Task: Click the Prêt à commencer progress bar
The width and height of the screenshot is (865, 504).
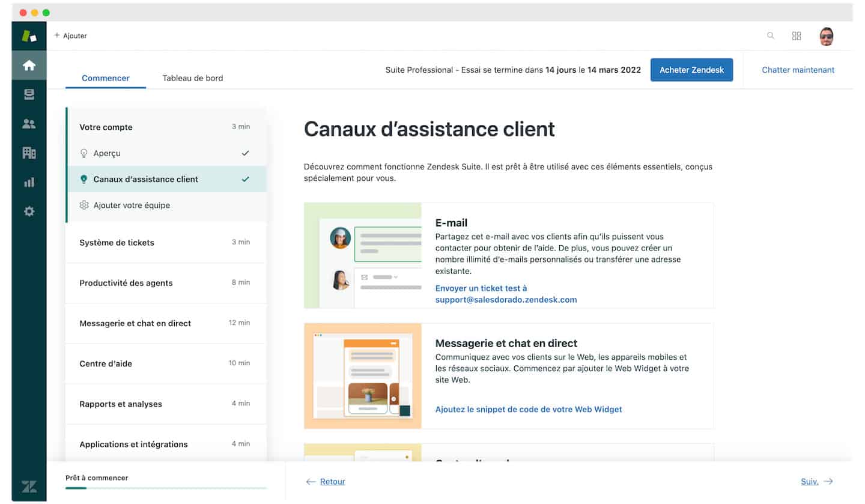Action: (166, 488)
